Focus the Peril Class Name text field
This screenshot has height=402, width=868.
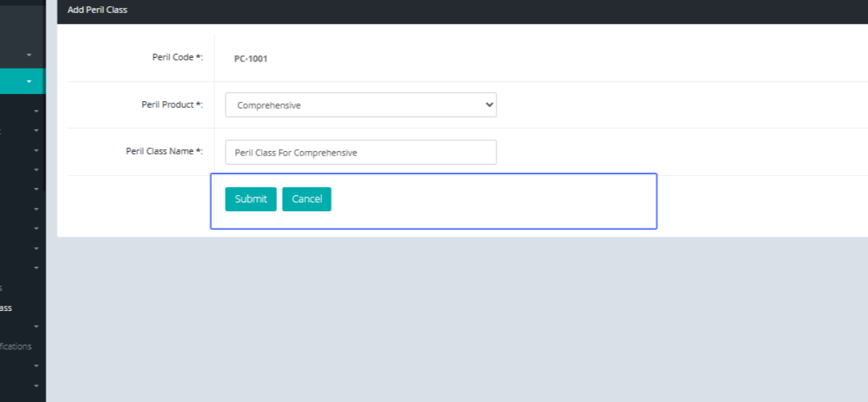click(x=360, y=153)
